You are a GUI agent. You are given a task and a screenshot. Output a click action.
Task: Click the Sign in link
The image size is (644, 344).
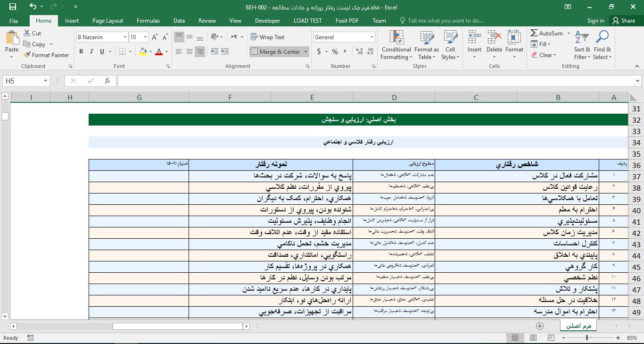click(595, 21)
